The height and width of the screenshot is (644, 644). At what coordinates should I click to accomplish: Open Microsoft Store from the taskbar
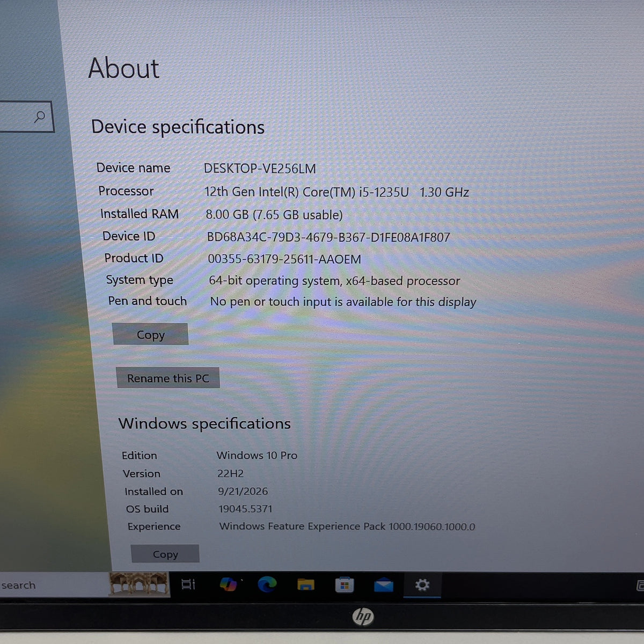click(345, 584)
